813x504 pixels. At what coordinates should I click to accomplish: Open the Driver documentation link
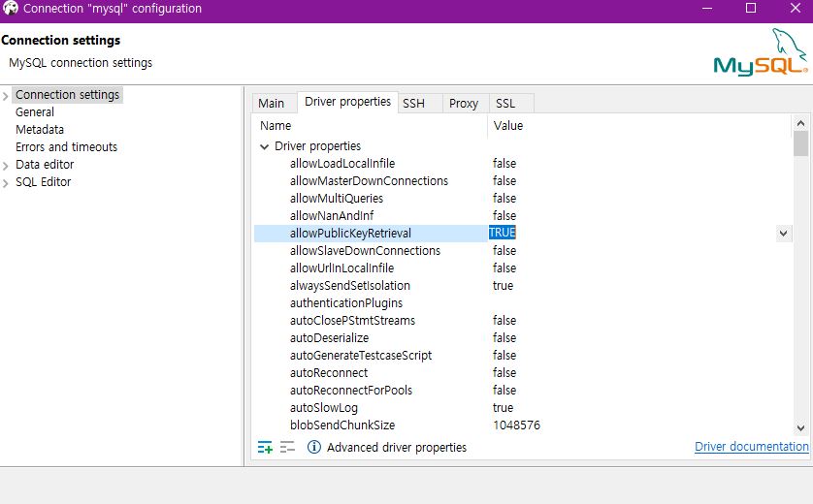coord(751,447)
